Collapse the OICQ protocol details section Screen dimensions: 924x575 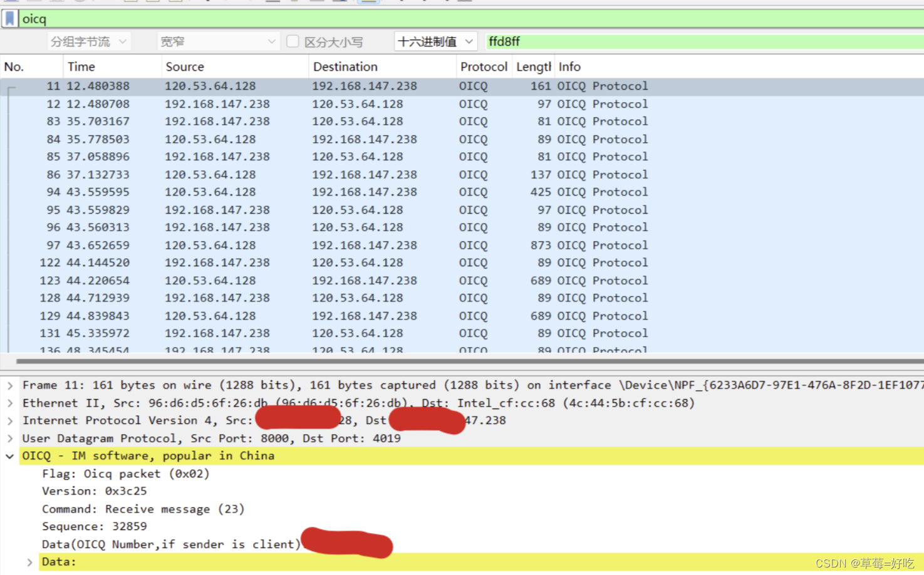(x=9, y=456)
